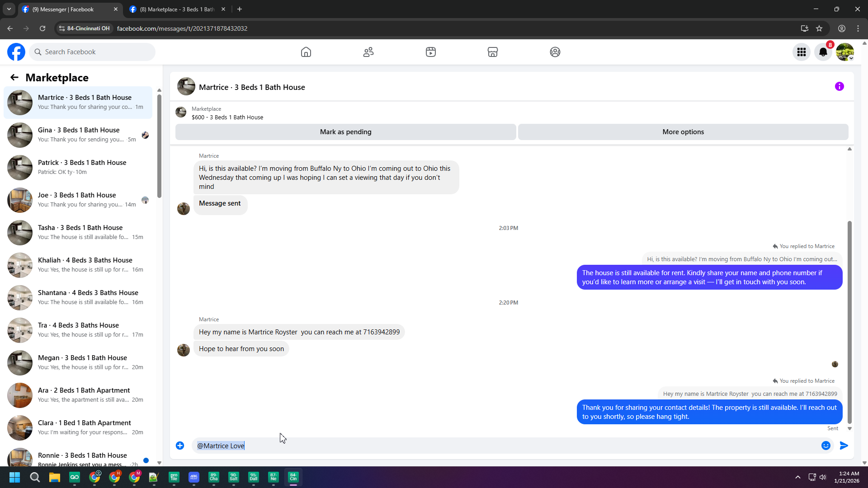Click the quoted 'Hey my name is Martrice Royster' reply preview
Screen dimensions: 868x488
click(750, 394)
